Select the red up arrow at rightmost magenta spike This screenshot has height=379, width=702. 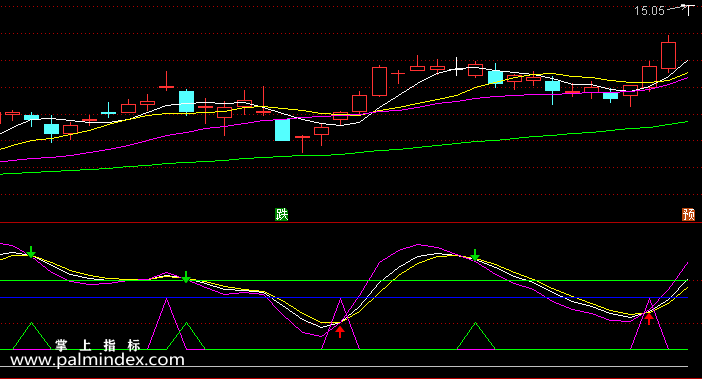pyautogui.click(x=649, y=318)
